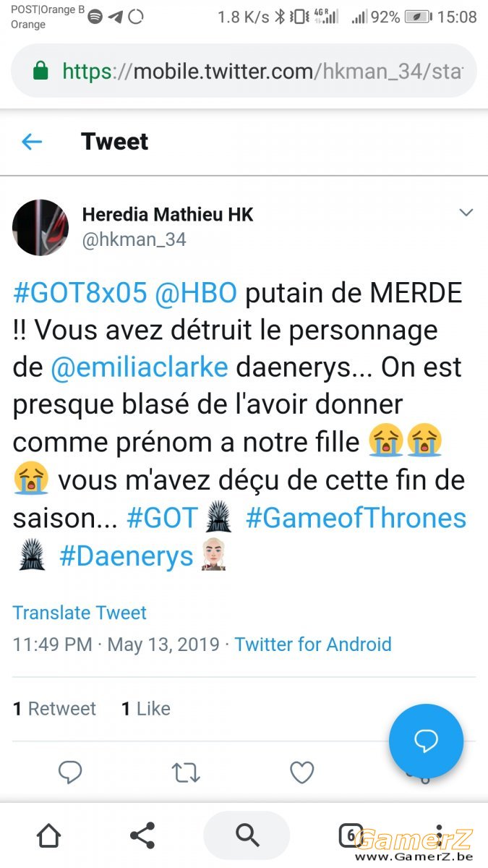
Task: Open Heredia Mathieu HK profile picture
Action: 40,227
